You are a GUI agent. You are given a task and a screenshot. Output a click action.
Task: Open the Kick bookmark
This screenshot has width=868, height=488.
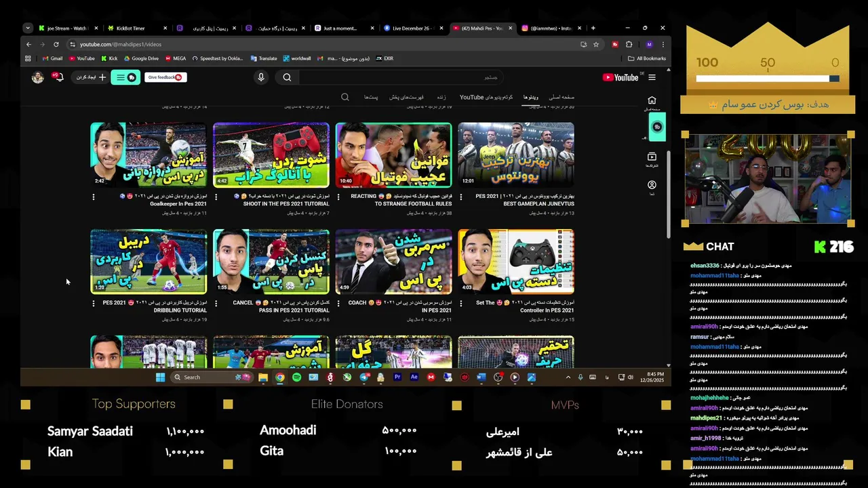coord(109,58)
